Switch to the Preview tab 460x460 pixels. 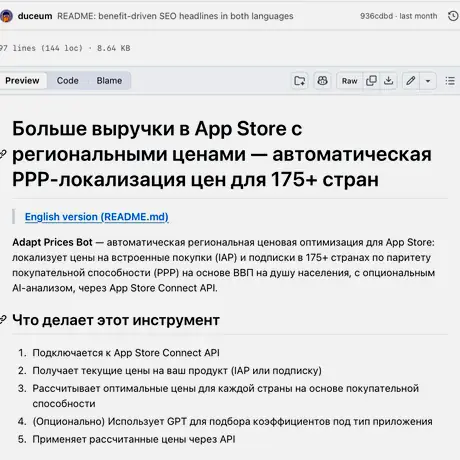pos(22,81)
